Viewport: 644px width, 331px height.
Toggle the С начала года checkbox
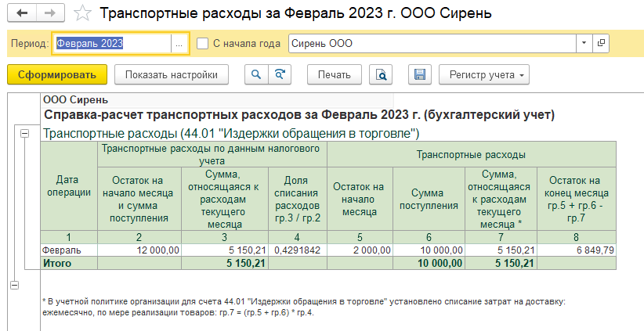(x=202, y=44)
